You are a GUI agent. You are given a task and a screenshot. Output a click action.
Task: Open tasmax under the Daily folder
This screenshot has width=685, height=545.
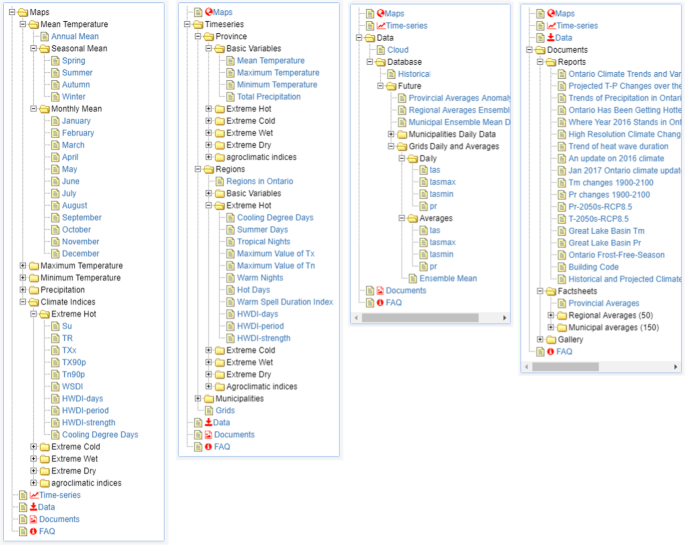pyautogui.click(x=443, y=182)
